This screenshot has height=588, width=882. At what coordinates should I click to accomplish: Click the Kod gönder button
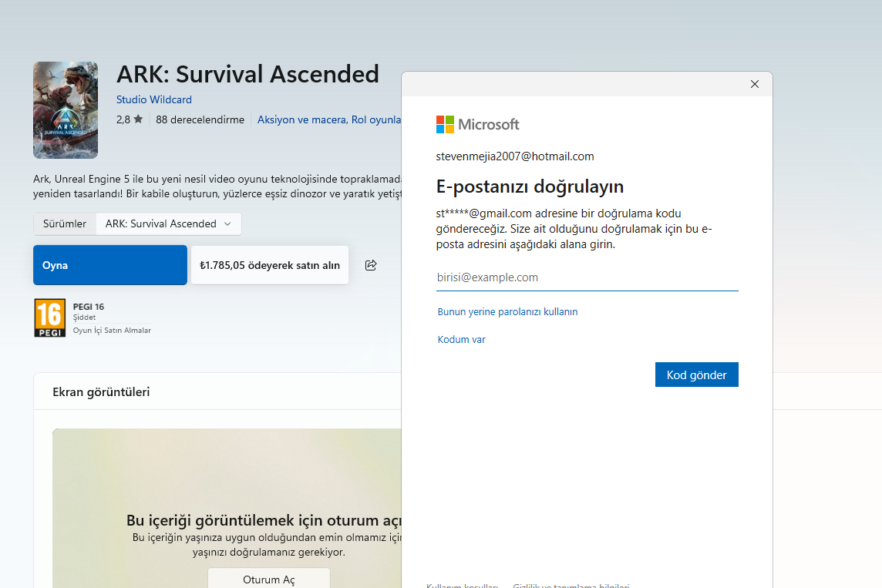[696, 375]
